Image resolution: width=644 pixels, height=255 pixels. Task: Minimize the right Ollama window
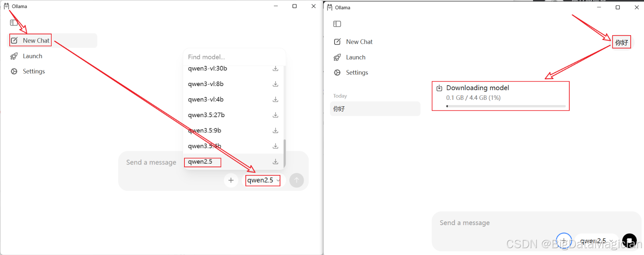(x=599, y=7)
